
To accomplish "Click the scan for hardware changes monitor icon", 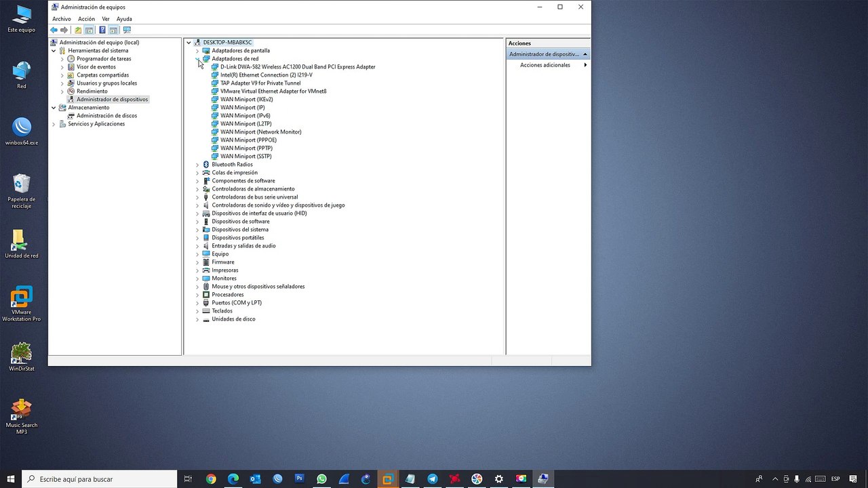I will coord(127,30).
